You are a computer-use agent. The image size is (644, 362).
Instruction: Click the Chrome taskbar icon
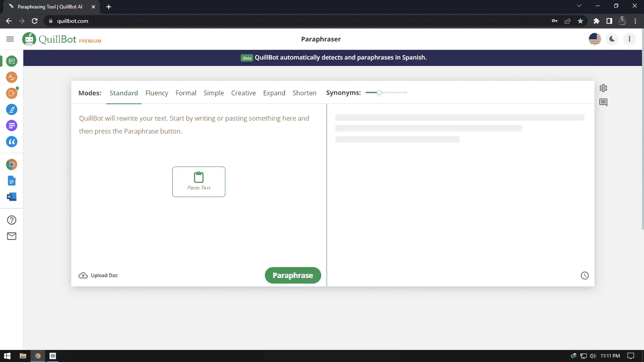[37, 356]
